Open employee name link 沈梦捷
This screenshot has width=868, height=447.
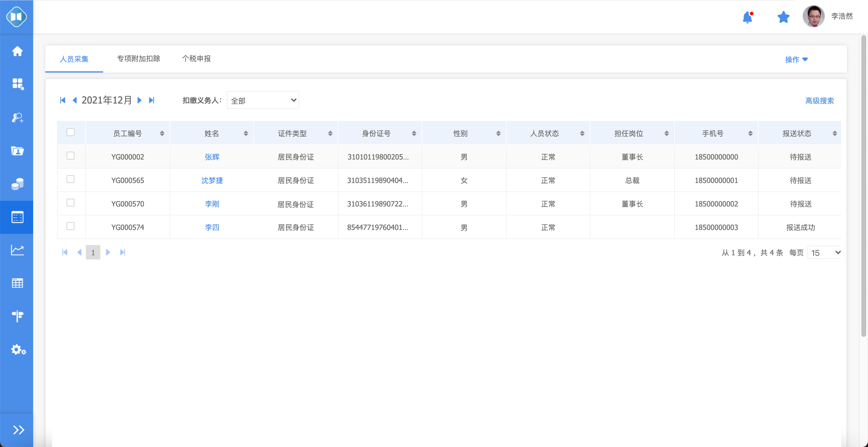click(212, 180)
